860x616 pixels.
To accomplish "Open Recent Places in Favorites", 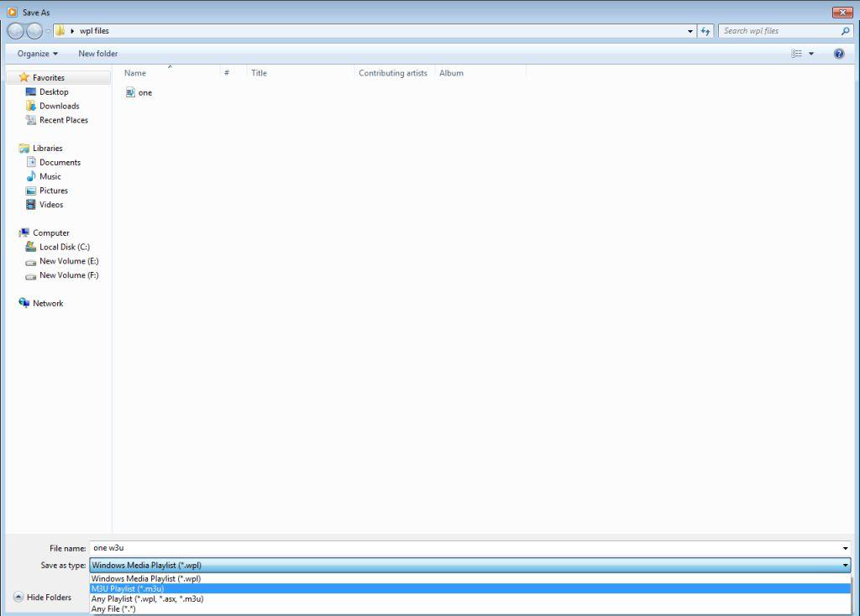I will tap(64, 120).
